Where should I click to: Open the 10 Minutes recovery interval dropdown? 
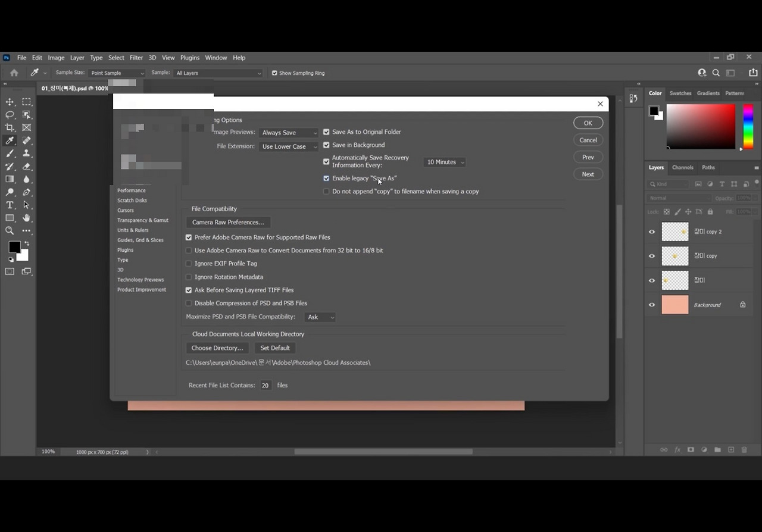point(445,162)
